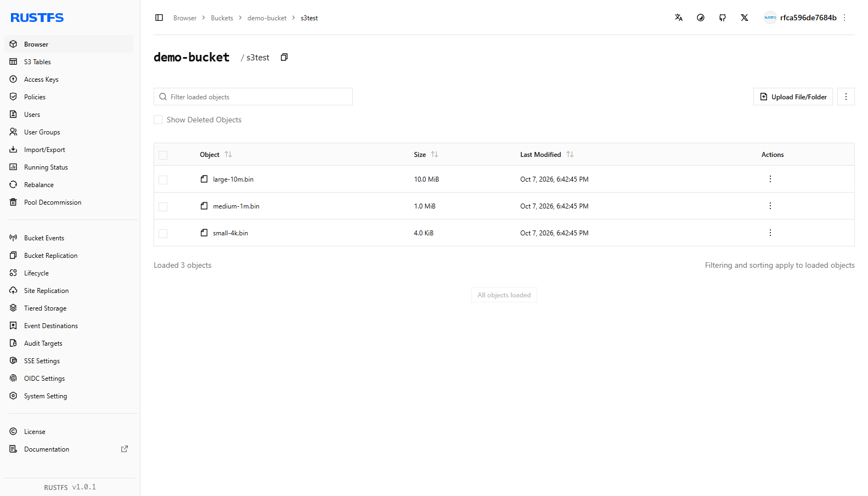Go to Access Keys page
The height and width of the screenshot is (496, 868).
(x=69, y=79)
